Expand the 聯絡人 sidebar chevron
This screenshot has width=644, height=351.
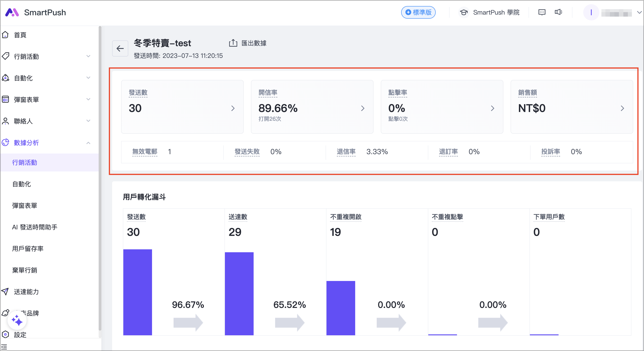88,121
